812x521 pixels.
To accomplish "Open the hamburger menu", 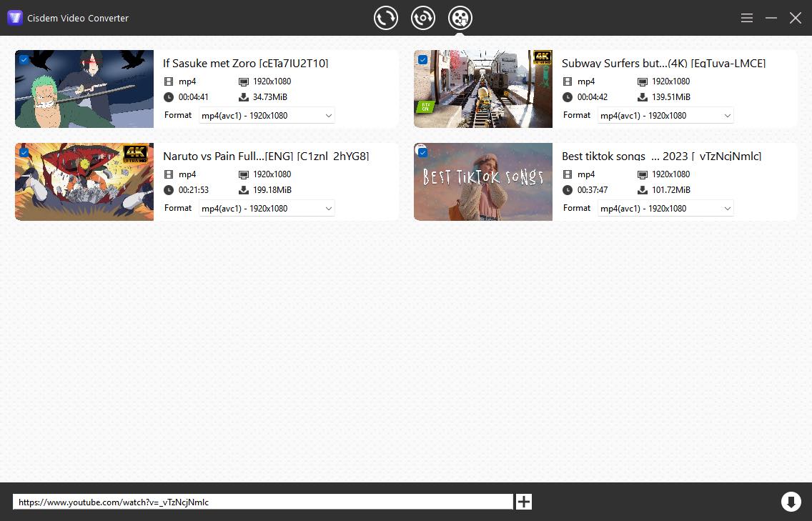I will click(746, 17).
